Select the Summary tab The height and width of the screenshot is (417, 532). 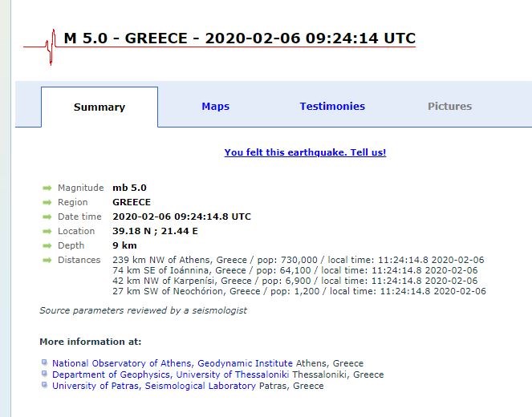coord(99,107)
